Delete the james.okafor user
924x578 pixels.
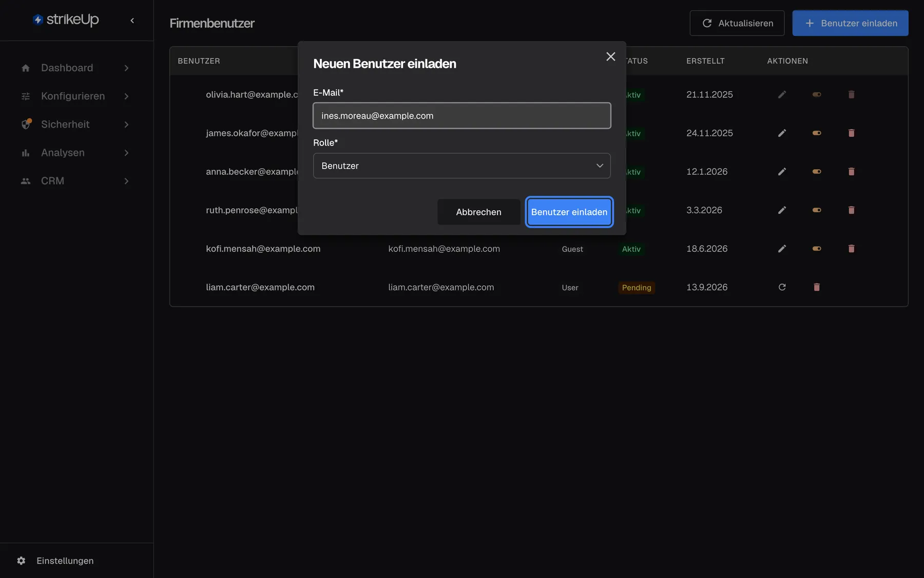click(x=851, y=133)
